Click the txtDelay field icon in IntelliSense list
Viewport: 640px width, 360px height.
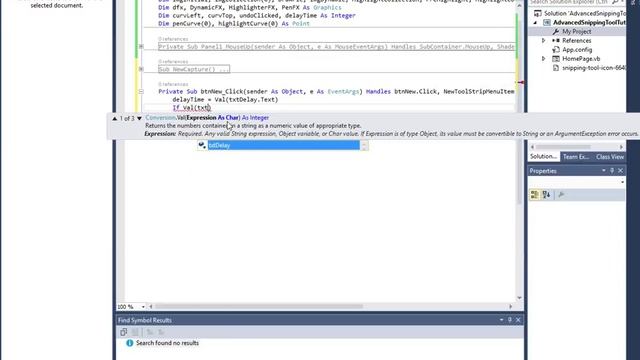click(202, 145)
